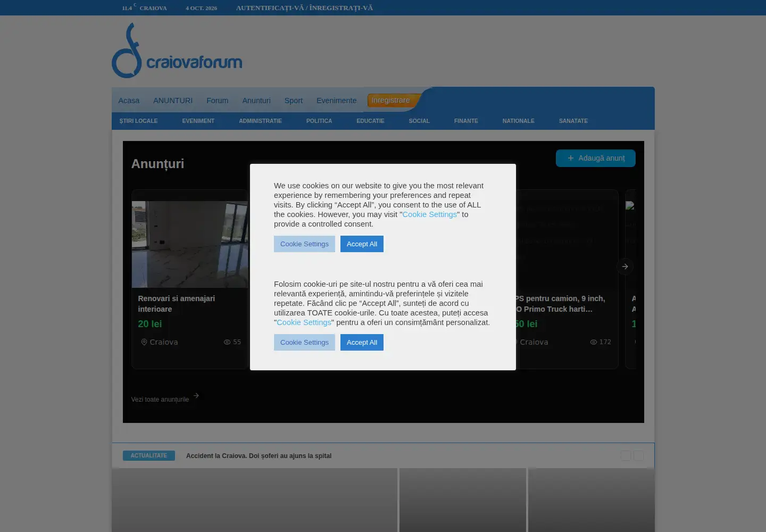This screenshot has height=532, width=766.
Task: Open Cookie Settings button in the Romanian notice
Action: coord(304,343)
